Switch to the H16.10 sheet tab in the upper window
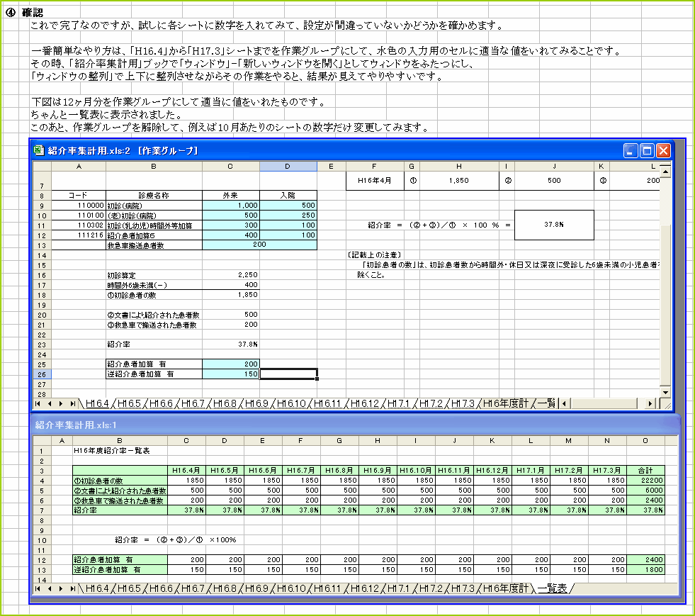This screenshot has height=616, width=695. (x=290, y=402)
